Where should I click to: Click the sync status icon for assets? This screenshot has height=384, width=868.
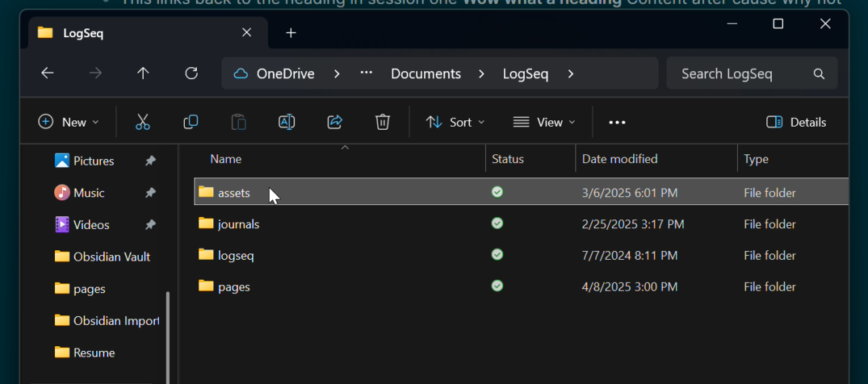point(497,192)
